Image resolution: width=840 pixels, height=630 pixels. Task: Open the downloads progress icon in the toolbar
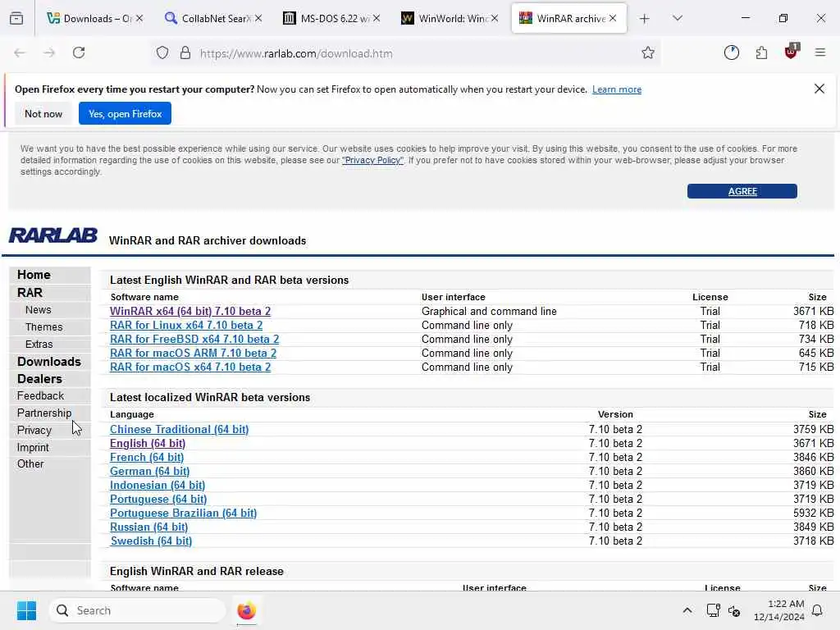(x=731, y=52)
